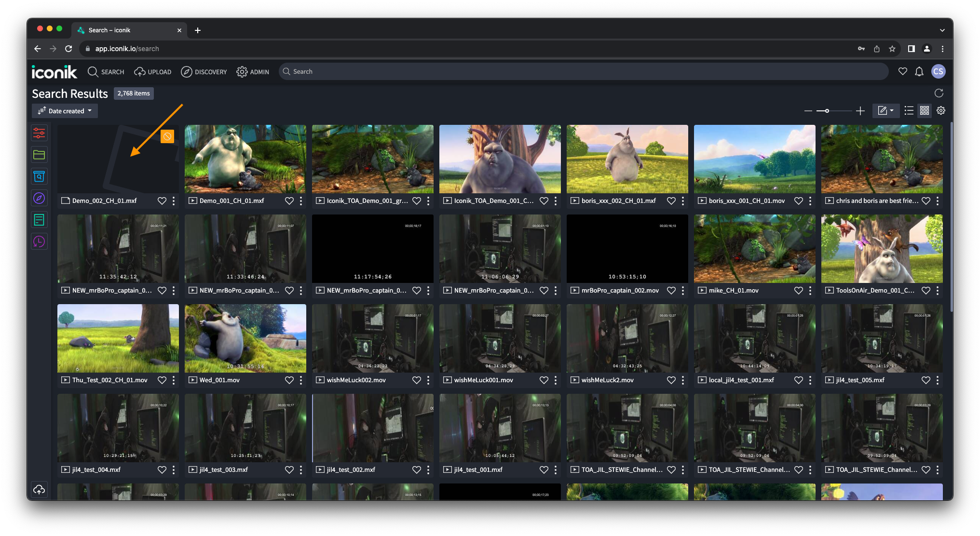Switch to list view
This screenshot has height=536, width=980.
(909, 111)
